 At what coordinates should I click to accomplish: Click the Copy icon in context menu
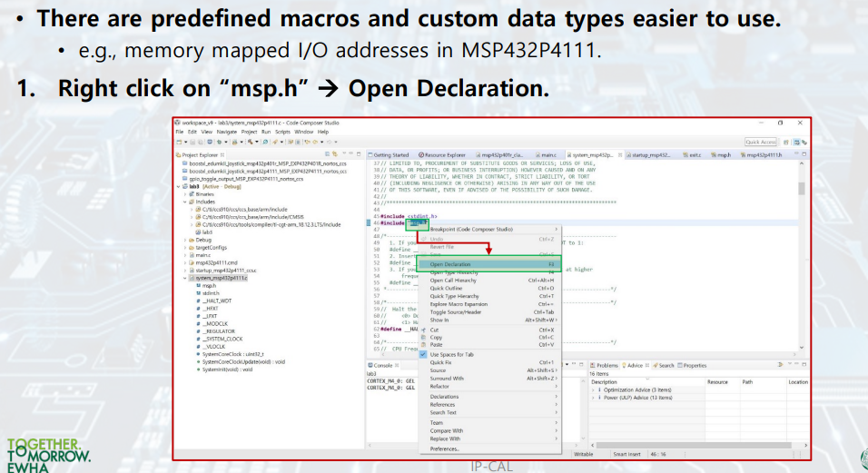click(423, 337)
